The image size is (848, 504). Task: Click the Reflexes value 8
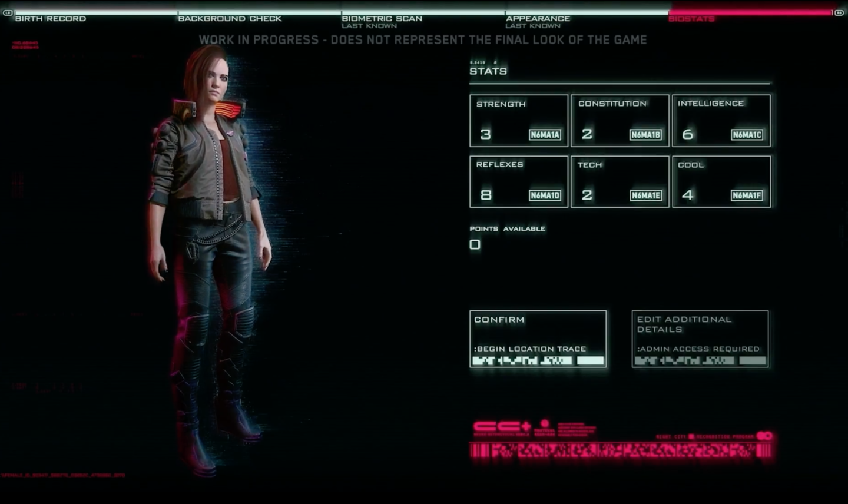[486, 195]
